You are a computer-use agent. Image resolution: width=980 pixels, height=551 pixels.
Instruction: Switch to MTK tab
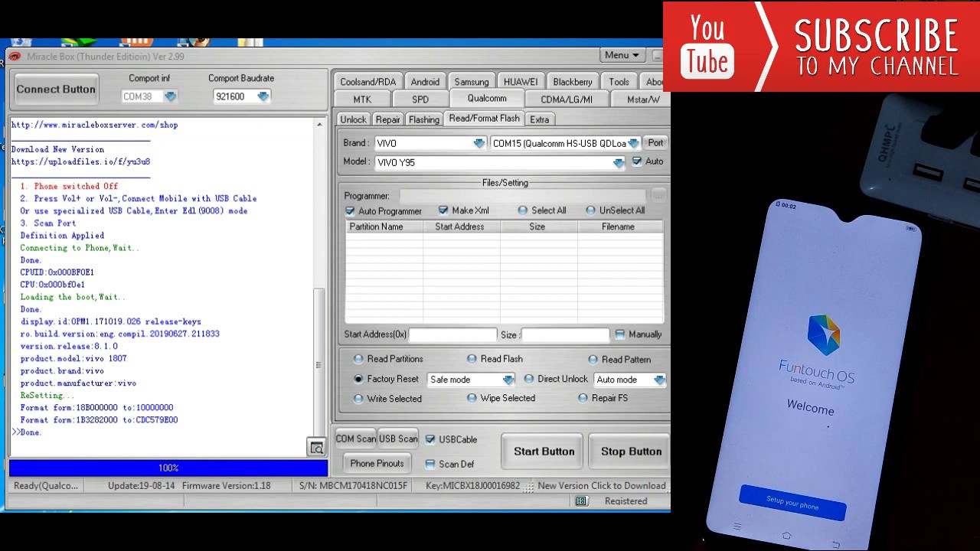pyautogui.click(x=362, y=99)
